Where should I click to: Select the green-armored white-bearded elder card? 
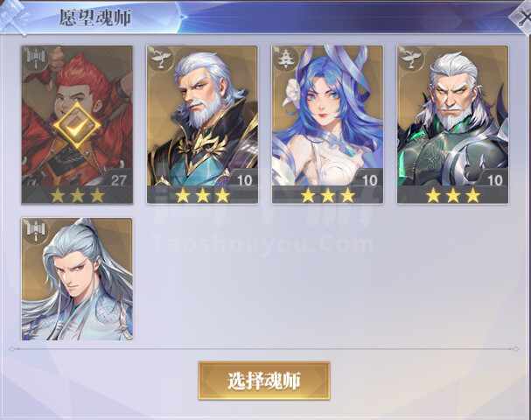click(x=452, y=124)
